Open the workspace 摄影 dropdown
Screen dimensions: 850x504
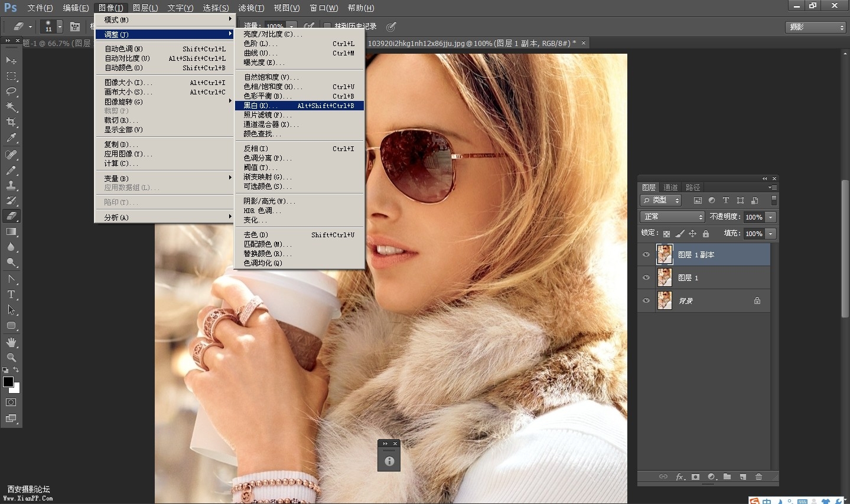(x=816, y=27)
